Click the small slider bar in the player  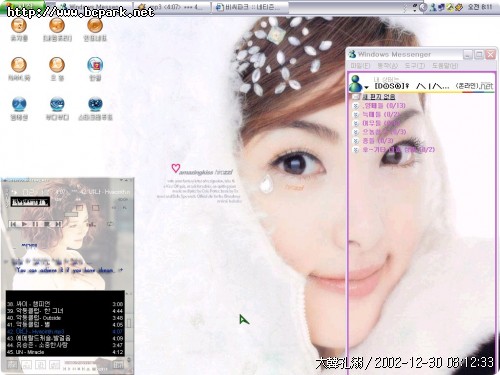(x=71, y=214)
